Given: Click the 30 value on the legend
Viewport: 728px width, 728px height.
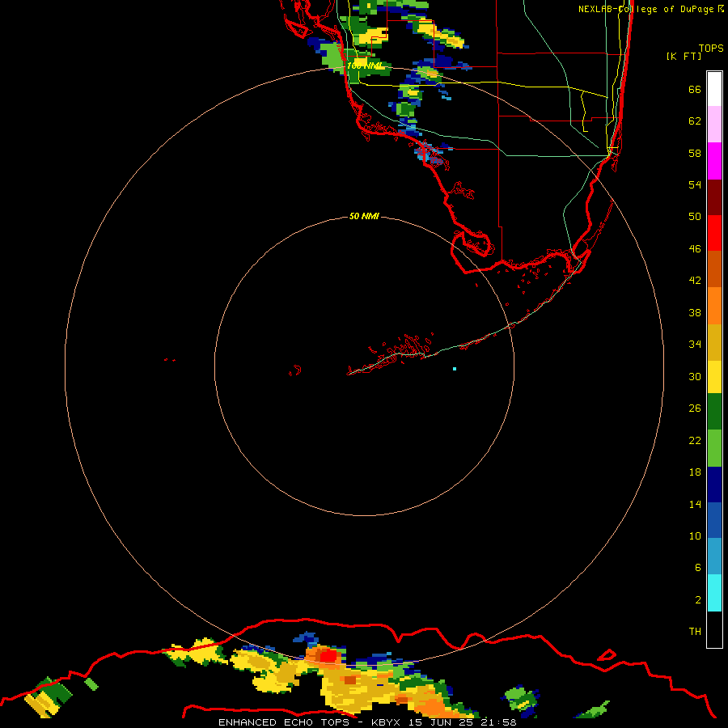Looking at the screenshot, I should click(695, 376).
